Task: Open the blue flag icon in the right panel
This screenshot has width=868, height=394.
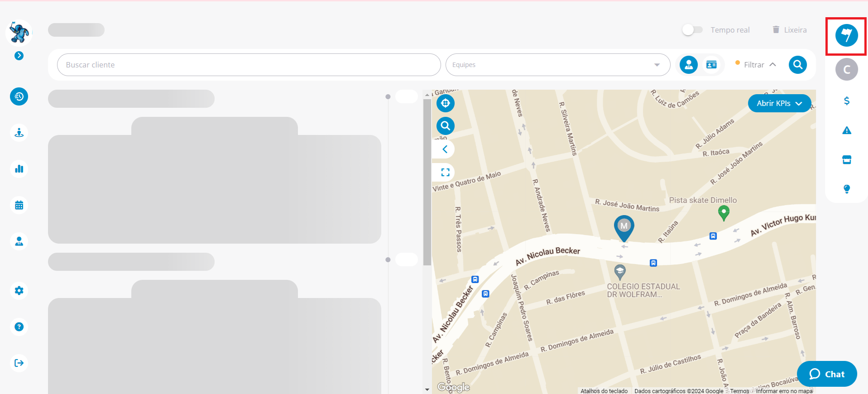Action: point(846,35)
